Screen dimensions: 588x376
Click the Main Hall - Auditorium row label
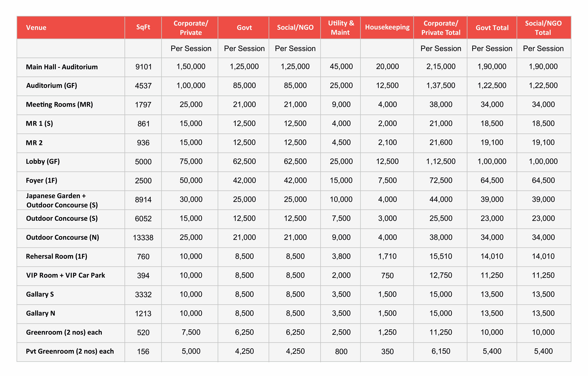(62, 67)
